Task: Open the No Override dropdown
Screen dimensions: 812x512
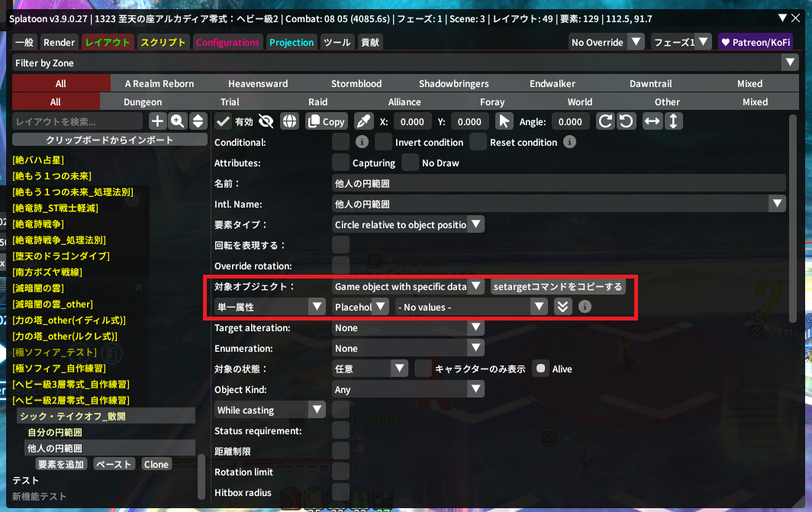Action: coord(607,43)
